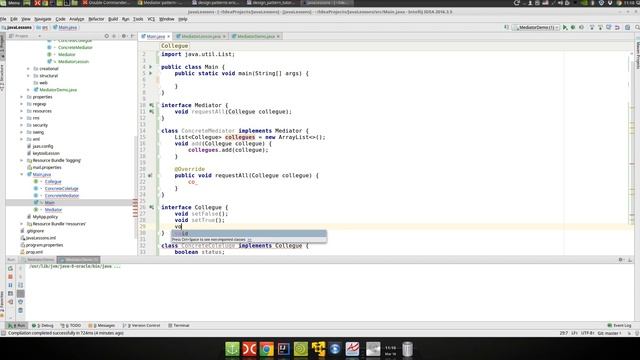Clear all output using the trash icon

point(20,310)
